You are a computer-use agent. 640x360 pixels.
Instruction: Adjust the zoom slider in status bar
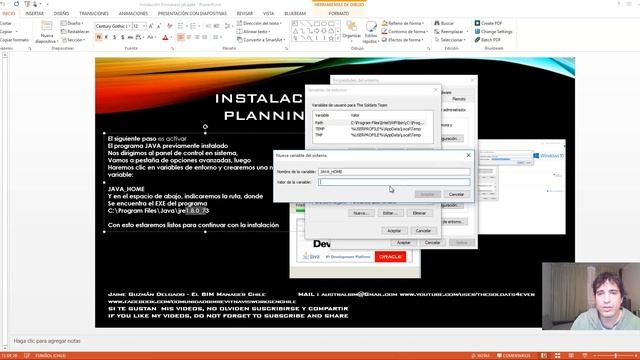coord(616,356)
